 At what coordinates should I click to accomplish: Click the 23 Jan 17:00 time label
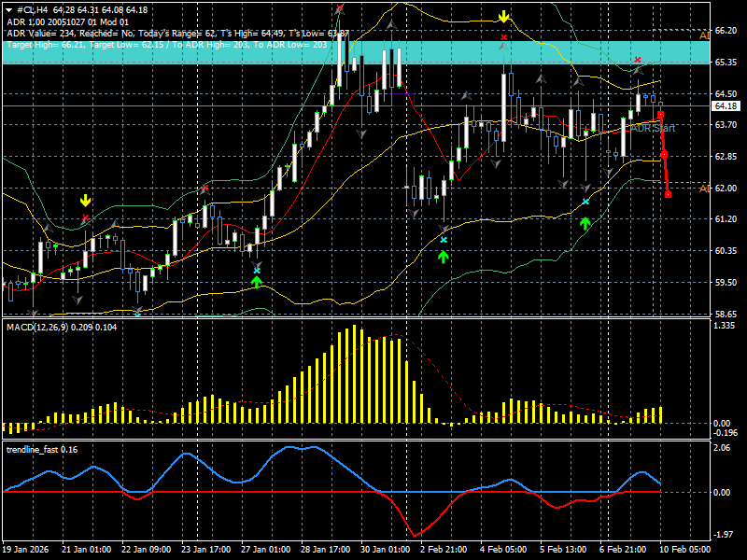click(x=206, y=550)
